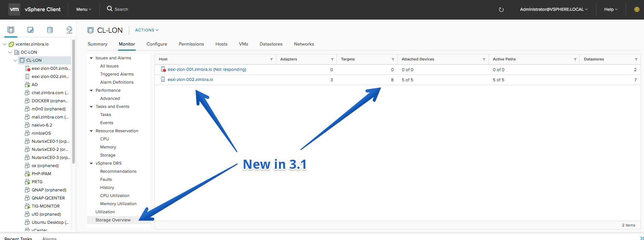
Task: Select All Issues in the Monitor menu
Action: pos(109,66)
